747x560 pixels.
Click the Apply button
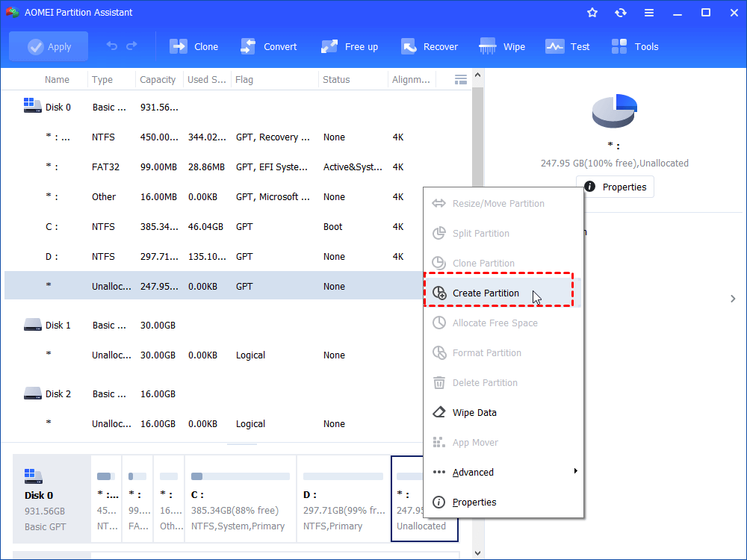48,46
